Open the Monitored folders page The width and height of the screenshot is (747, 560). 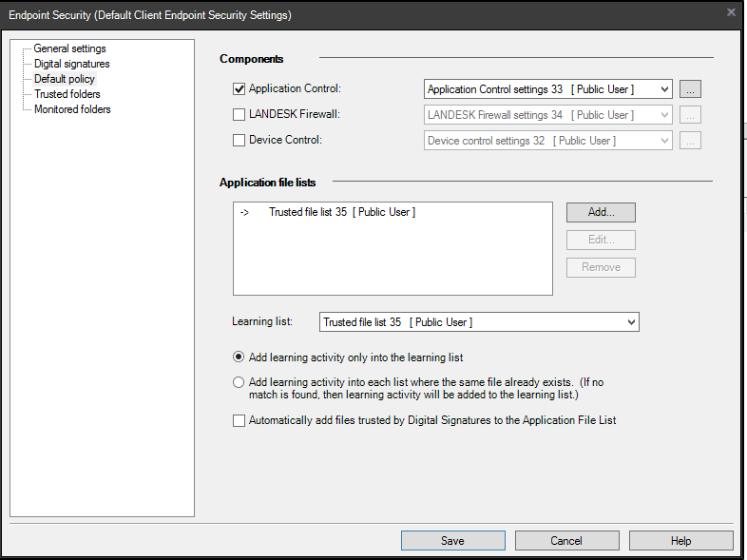[72, 109]
